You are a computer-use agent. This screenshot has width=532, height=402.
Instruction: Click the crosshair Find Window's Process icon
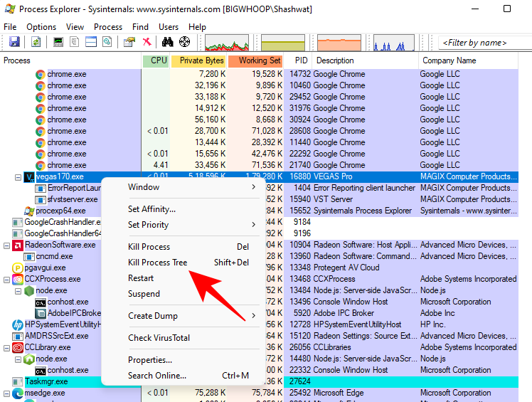coord(185,43)
